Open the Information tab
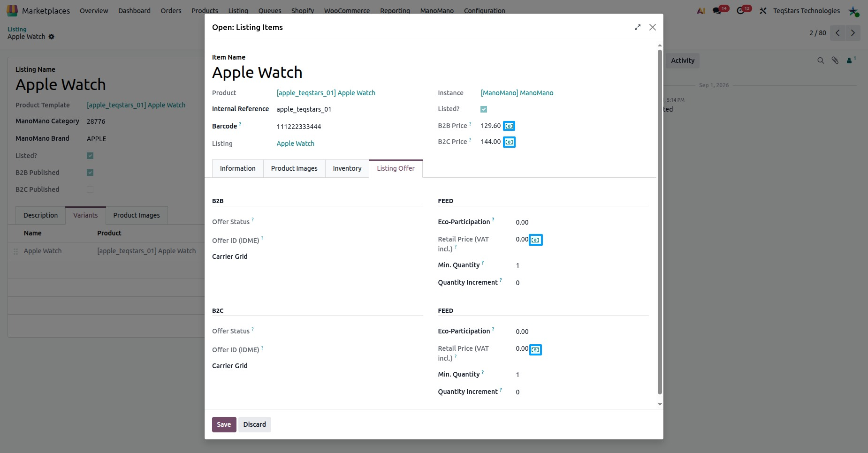 pos(238,168)
